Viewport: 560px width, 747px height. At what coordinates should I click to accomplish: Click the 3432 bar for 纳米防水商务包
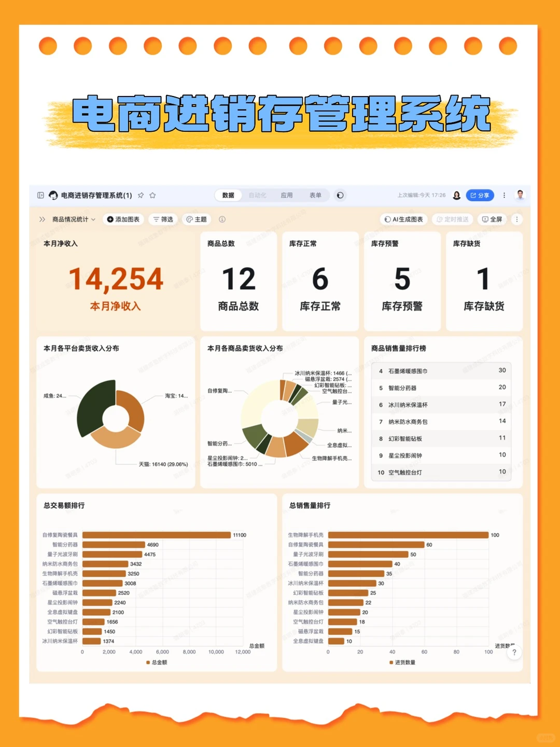click(x=105, y=564)
